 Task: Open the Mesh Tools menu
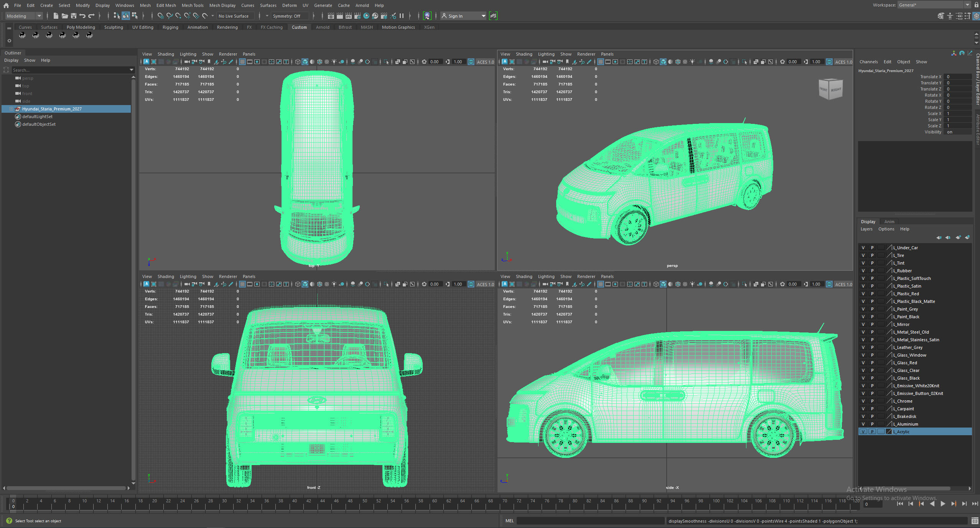(x=193, y=5)
